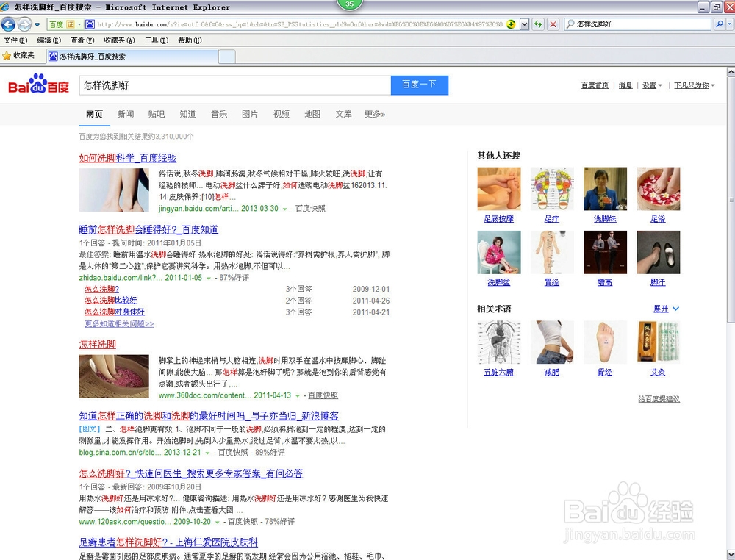The height and width of the screenshot is (560, 735).
Task: Click the red Stop loading icon
Action: pos(553,24)
